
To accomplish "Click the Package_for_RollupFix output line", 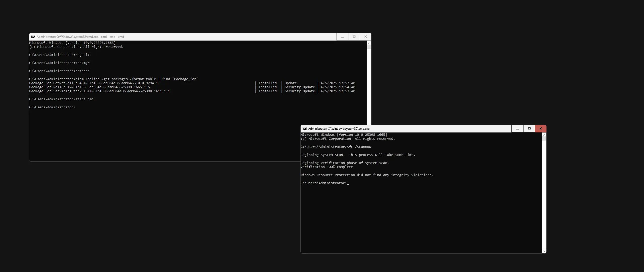I will [90, 87].
